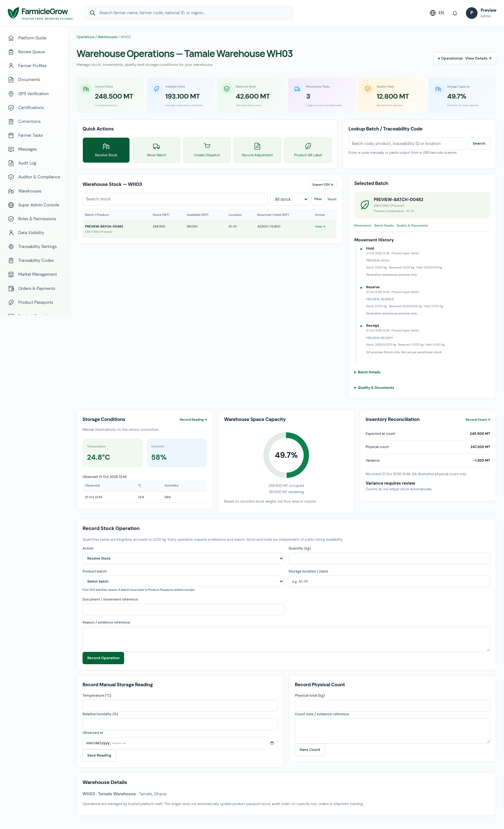Open Auditor & Compliance icon
This screenshot has width=504, height=829.
[x=11, y=177]
